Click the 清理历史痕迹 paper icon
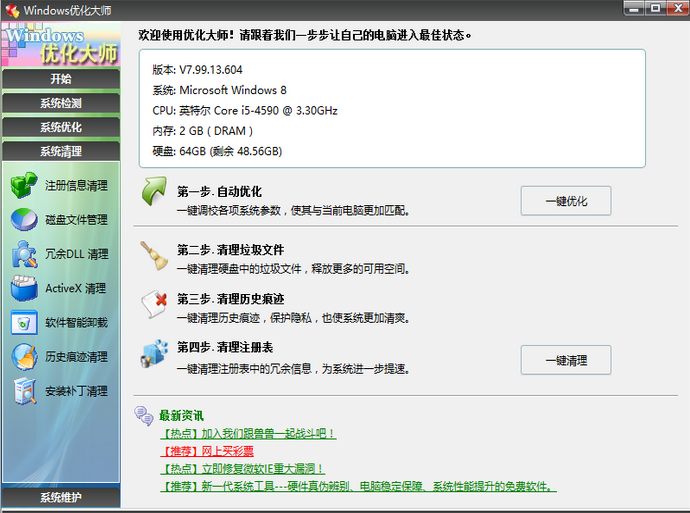Image resolution: width=690 pixels, height=513 pixels. pos(154,304)
